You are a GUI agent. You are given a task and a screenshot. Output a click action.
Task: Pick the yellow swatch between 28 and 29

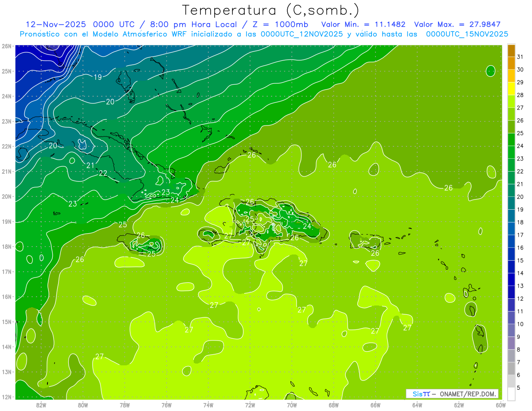tap(511, 89)
